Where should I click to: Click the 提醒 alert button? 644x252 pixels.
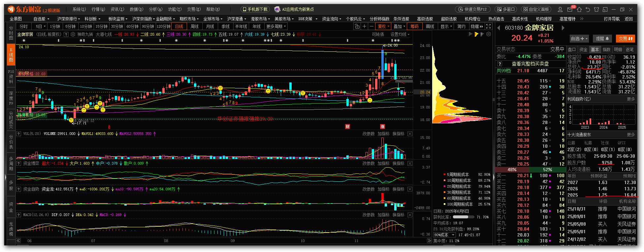[602, 39]
